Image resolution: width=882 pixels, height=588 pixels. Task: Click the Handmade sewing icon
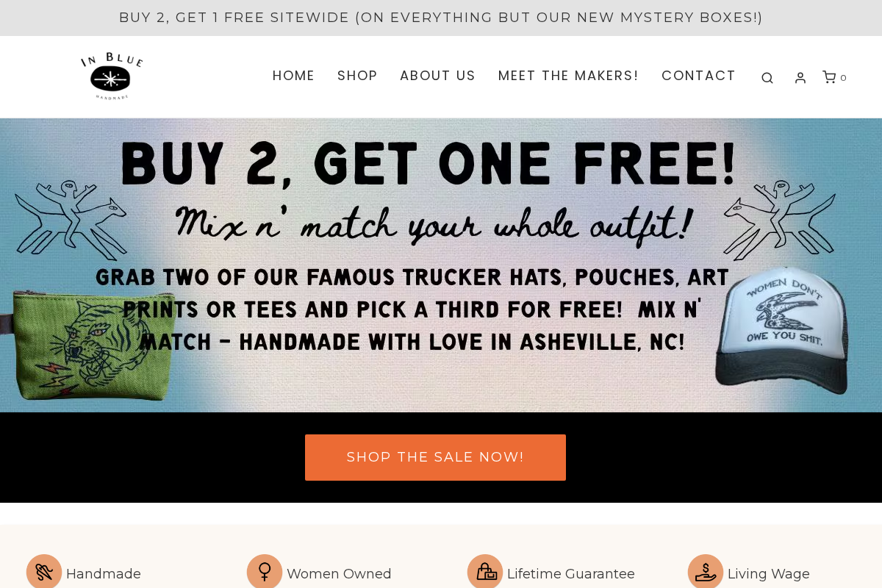tap(44, 572)
